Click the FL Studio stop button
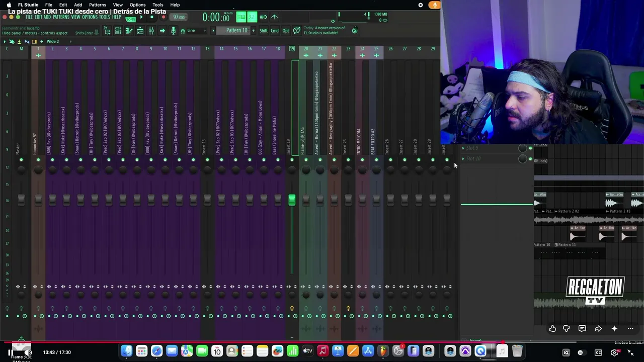This screenshot has width=644, height=362. pyautogui.click(x=151, y=17)
